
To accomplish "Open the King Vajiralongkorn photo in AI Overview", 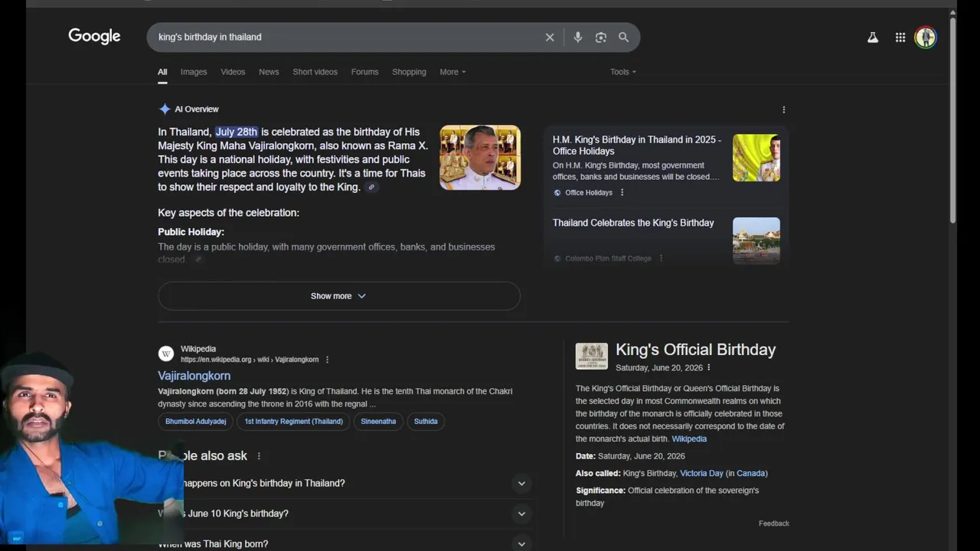I will (x=480, y=158).
